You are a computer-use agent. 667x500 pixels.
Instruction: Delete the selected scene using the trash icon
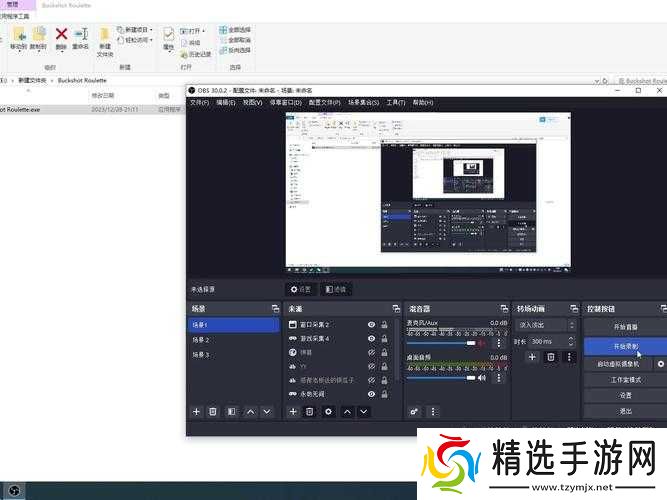(x=213, y=411)
